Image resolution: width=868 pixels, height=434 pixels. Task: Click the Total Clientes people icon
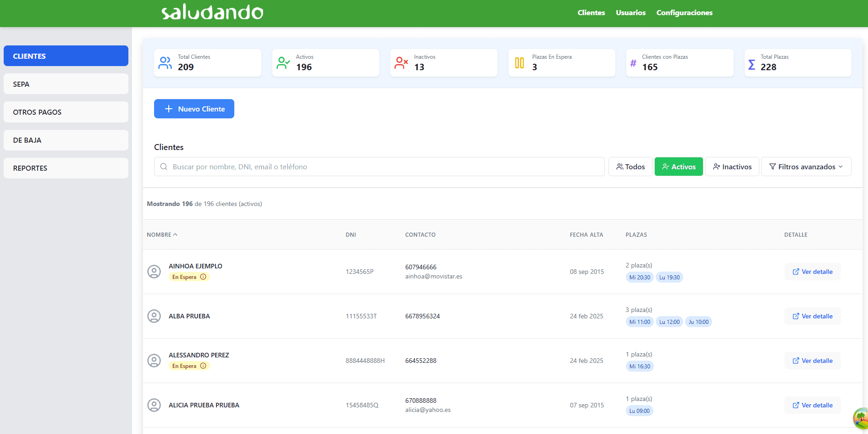pyautogui.click(x=165, y=63)
